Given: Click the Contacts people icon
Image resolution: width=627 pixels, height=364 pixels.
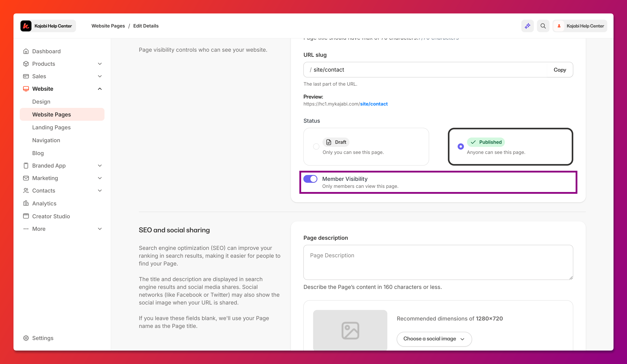Looking at the screenshot, I should point(26,191).
